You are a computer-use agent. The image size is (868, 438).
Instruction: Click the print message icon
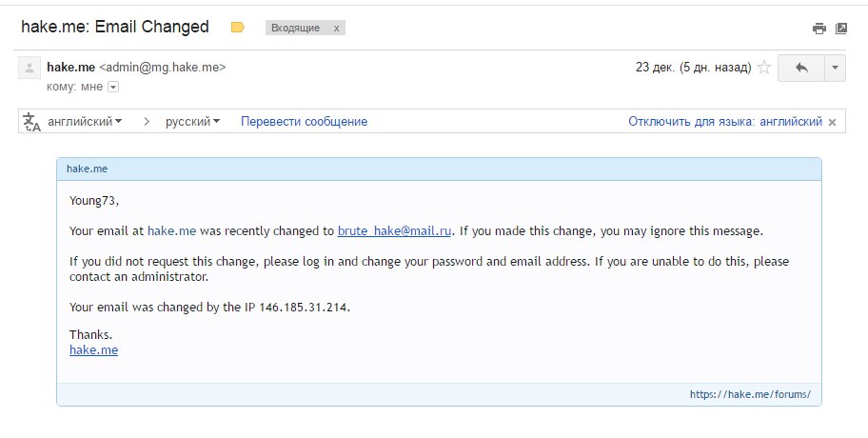(819, 29)
